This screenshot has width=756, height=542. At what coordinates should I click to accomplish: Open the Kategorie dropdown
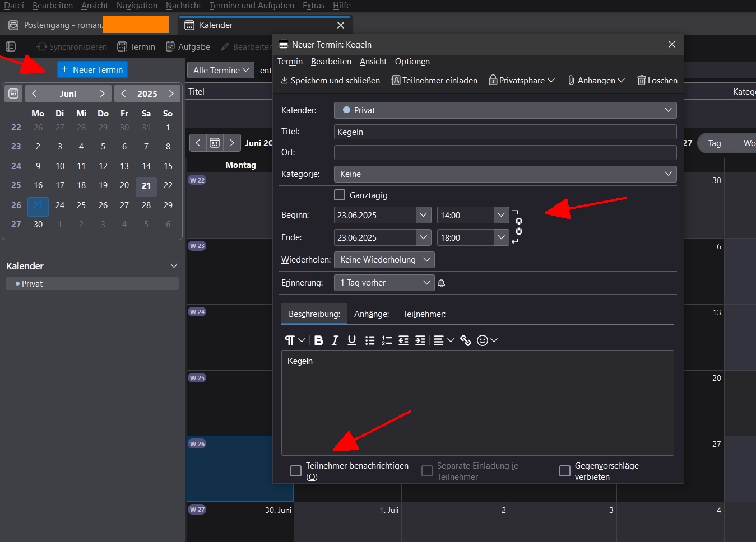505,174
